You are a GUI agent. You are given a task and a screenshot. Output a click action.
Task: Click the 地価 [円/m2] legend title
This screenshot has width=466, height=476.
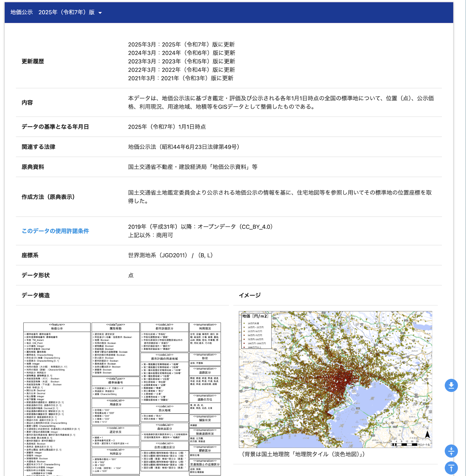tap(255, 316)
